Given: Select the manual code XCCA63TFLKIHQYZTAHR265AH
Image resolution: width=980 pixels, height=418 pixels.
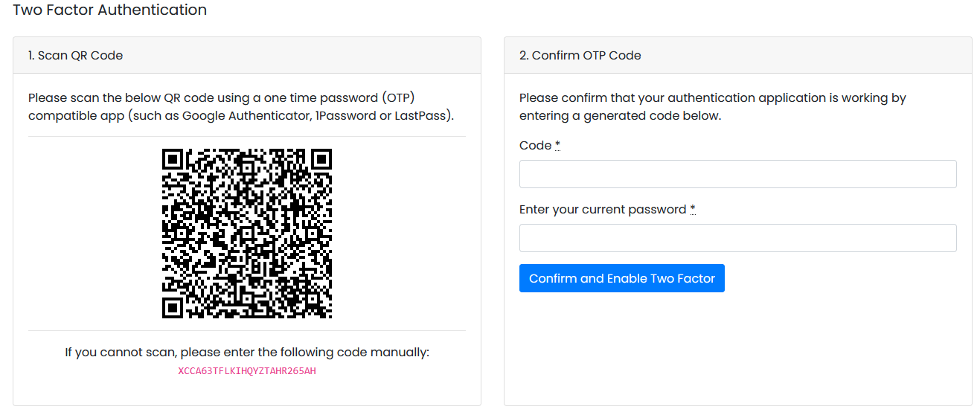Looking at the screenshot, I should (247, 370).
